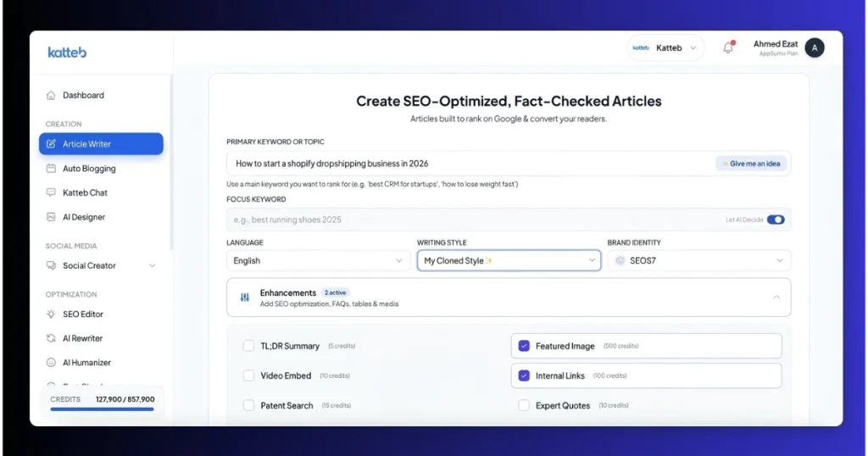Click the 2 active badge

tap(336, 292)
